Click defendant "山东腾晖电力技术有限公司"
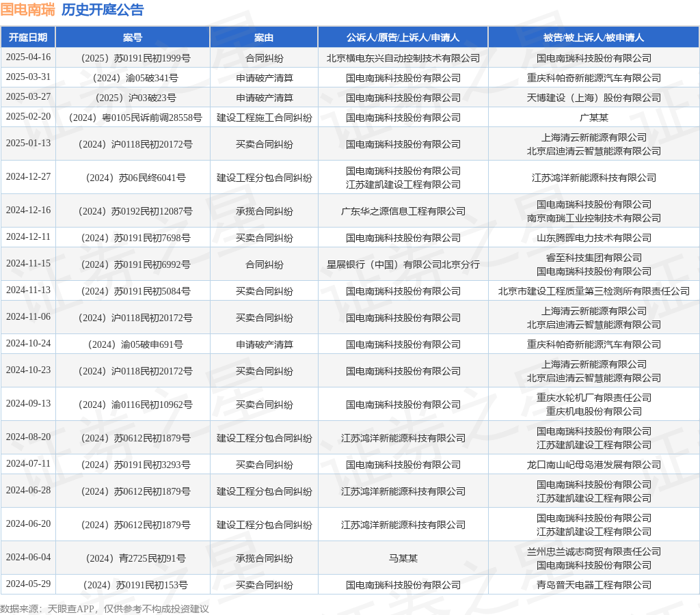700x615 pixels. 594,238
